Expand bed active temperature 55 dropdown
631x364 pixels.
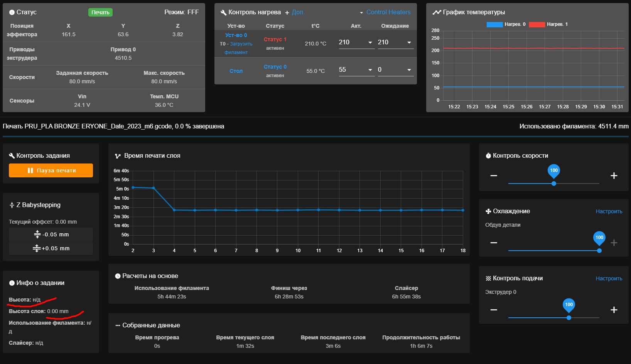point(370,70)
